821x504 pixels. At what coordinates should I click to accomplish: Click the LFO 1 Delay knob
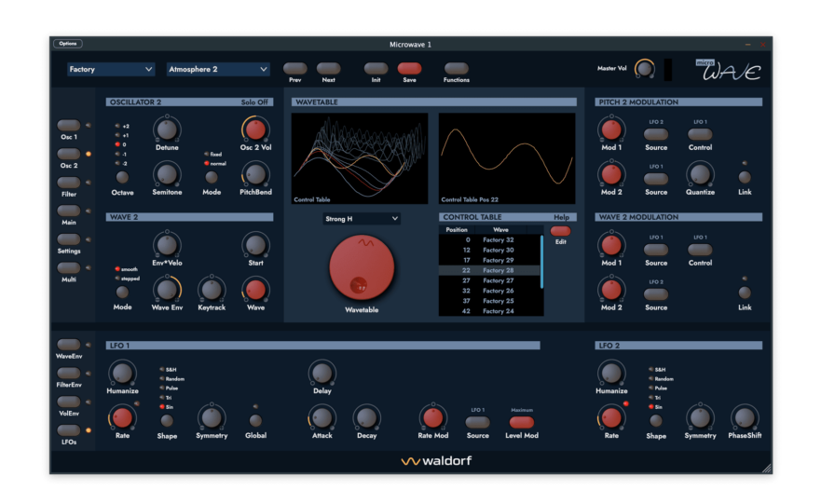point(322,374)
